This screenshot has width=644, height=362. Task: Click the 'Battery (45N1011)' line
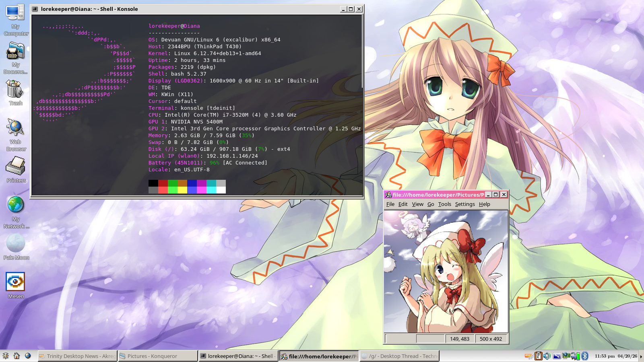coord(208,163)
